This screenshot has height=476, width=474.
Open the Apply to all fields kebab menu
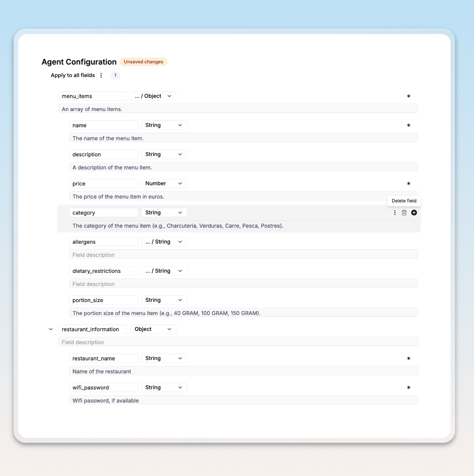click(x=101, y=75)
